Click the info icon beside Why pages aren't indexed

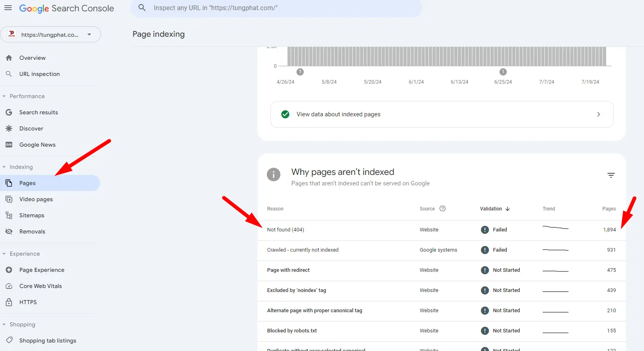tap(274, 174)
